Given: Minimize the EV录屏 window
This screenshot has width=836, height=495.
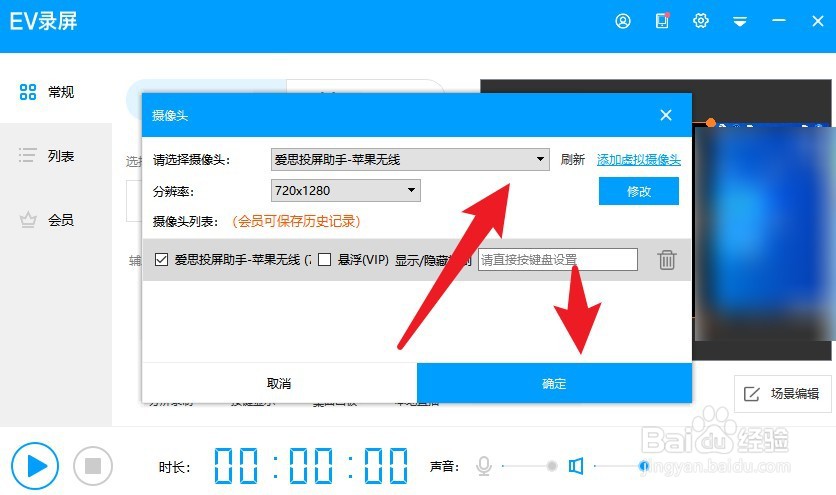Looking at the screenshot, I should [778, 20].
